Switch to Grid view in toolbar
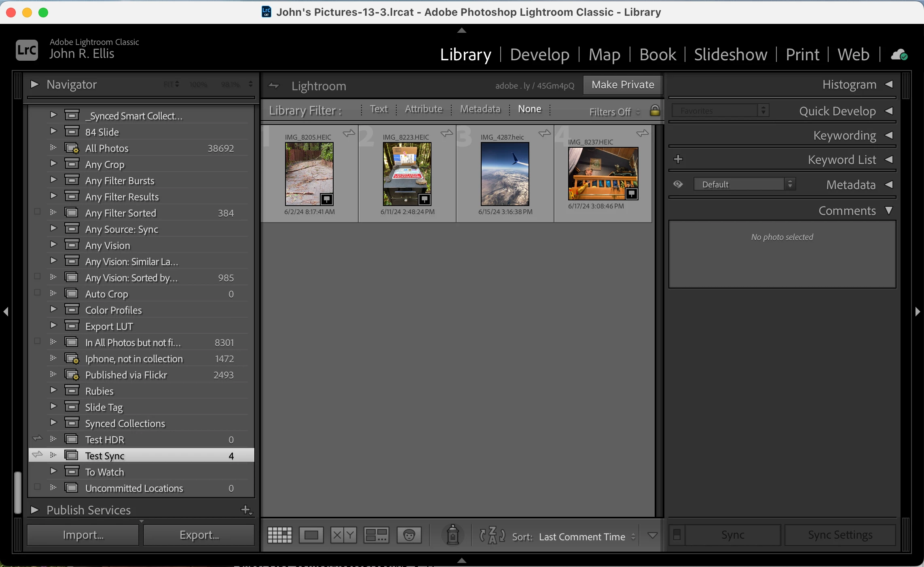924x567 pixels. [x=279, y=535]
